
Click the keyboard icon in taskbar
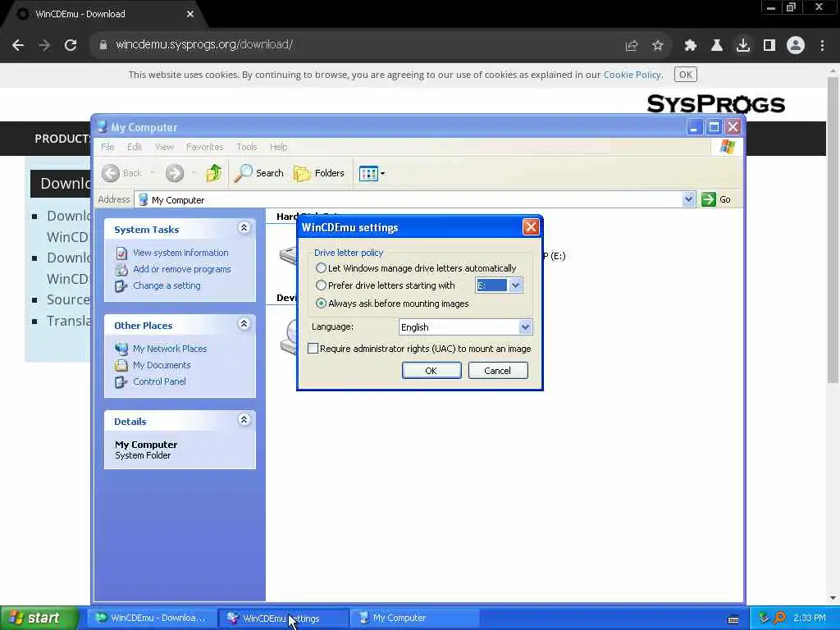tap(733, 619)
